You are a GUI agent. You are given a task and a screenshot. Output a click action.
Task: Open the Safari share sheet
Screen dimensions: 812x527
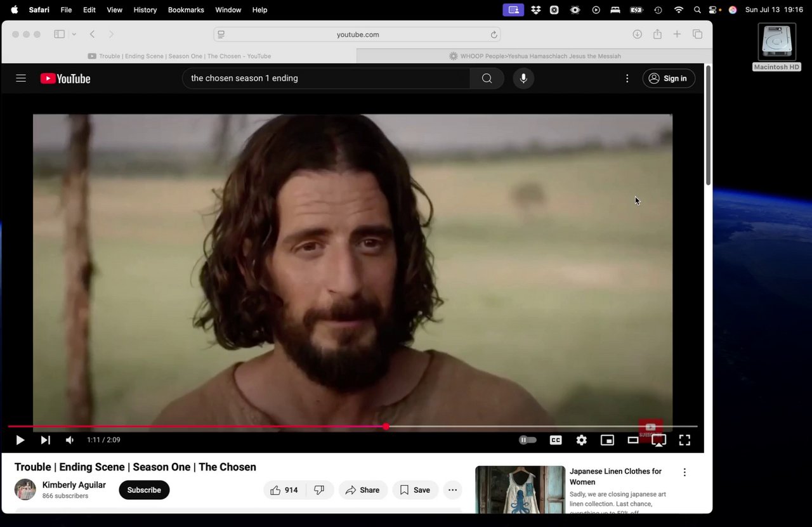(657, 34)
